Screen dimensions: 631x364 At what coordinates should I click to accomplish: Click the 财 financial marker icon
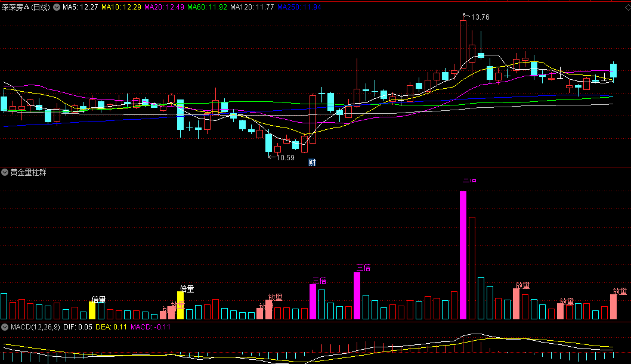(313, 162)
